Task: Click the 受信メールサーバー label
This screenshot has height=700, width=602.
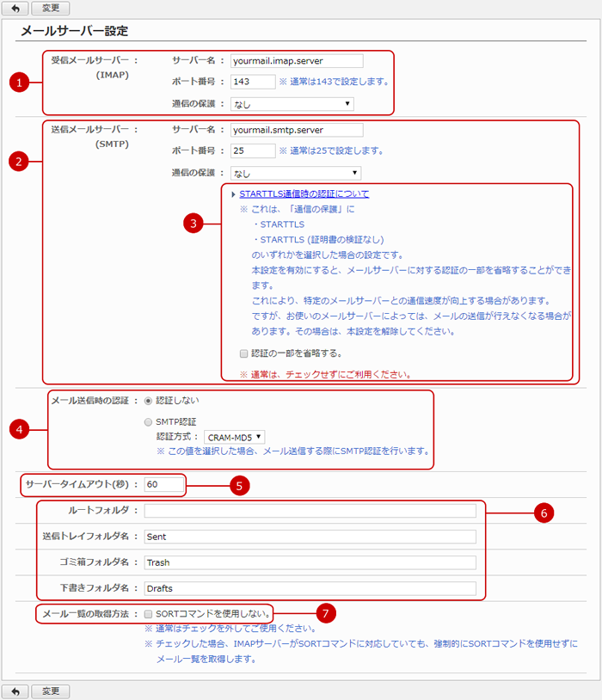Action: [x=89, y=60]
